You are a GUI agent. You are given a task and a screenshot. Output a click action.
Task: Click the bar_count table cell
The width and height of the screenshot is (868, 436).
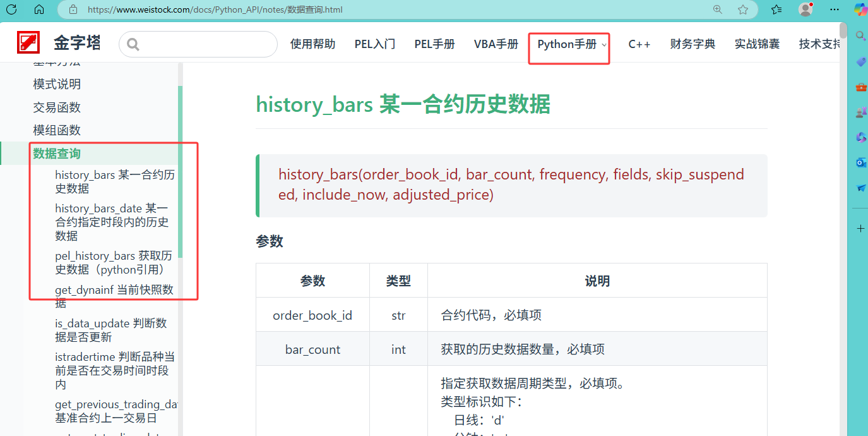coord(312,349)
